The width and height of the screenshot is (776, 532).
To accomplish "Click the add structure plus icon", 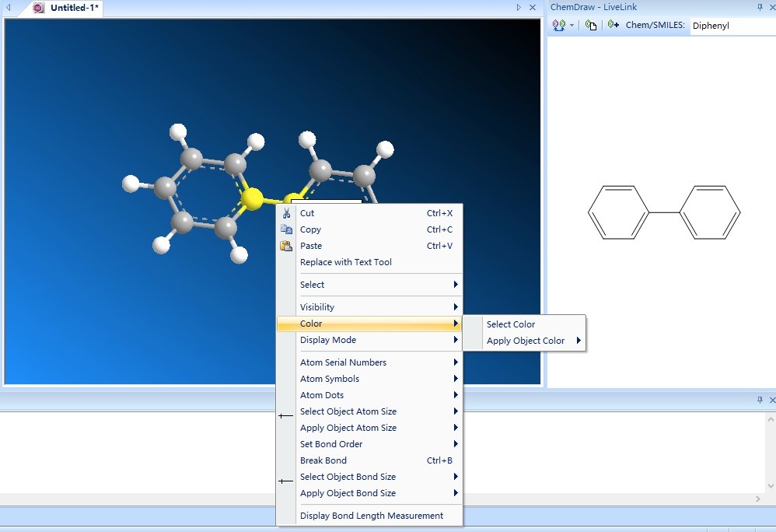I will [613, 25].
